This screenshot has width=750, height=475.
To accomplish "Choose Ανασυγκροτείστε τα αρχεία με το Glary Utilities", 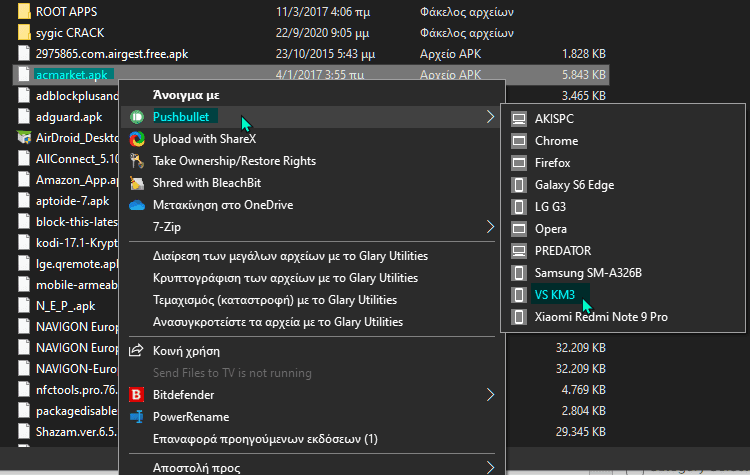I will [x=312, y=322].
